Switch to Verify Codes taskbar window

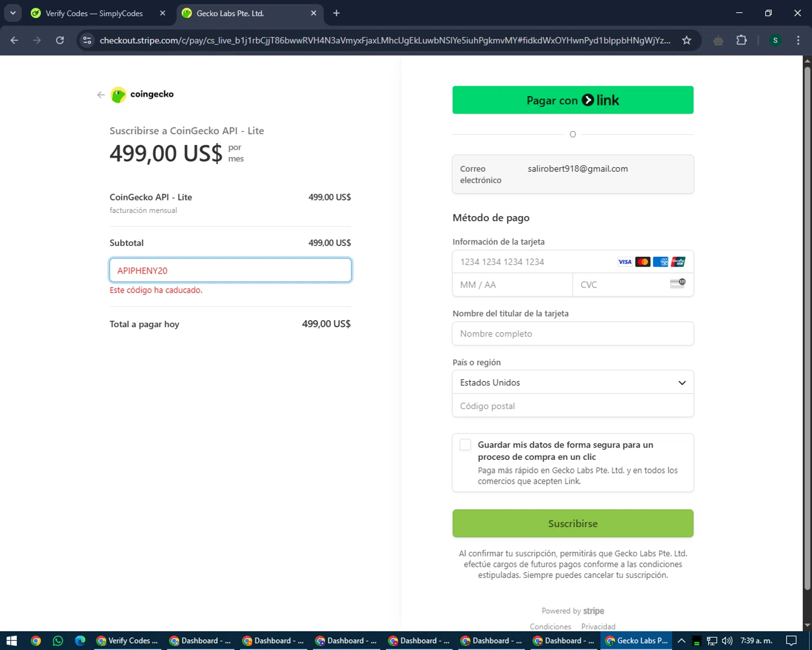[x=128, y=641]
